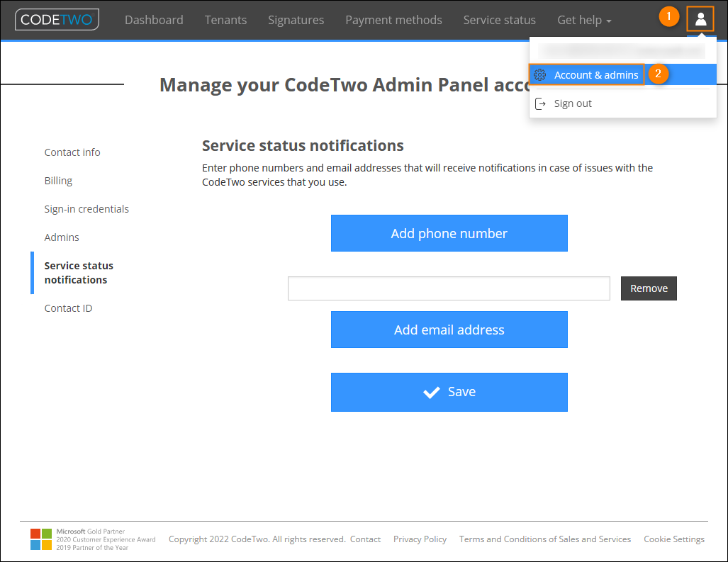Save the notification settings
Viewport: 728px width, 562px height.
(x=449, y=392)
